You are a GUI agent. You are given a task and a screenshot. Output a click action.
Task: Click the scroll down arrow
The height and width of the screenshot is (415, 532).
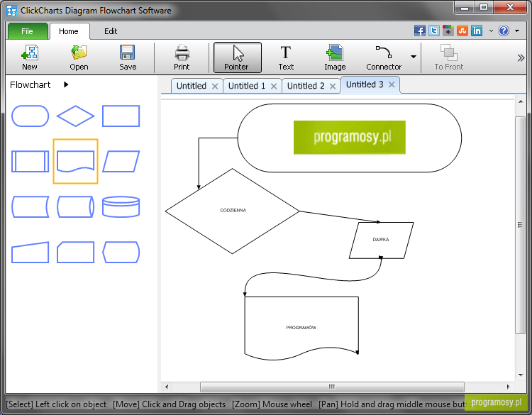[521, 375]
